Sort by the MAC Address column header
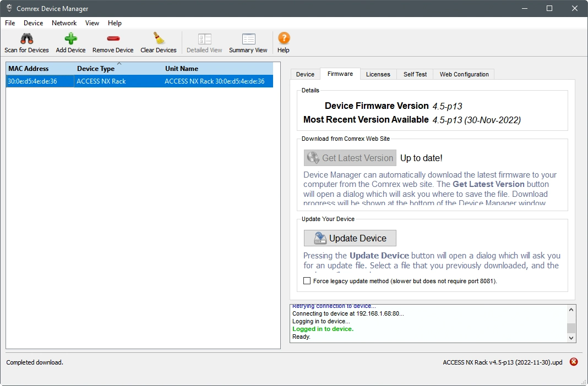 pos(40,69)
